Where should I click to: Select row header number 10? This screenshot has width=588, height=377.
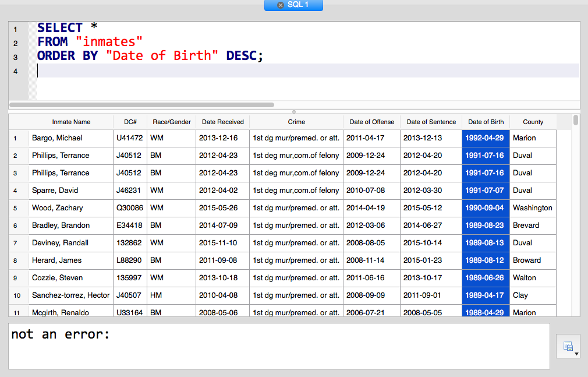[x=19, y=295]
